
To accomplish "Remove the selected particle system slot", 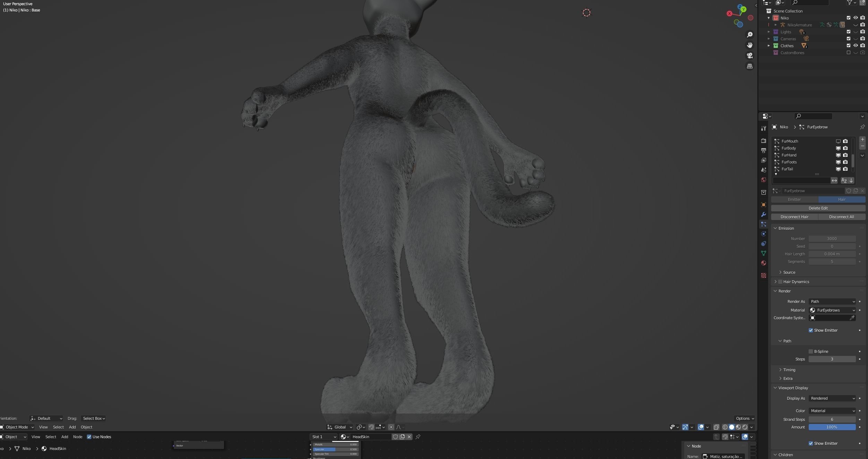I will 862,146.
